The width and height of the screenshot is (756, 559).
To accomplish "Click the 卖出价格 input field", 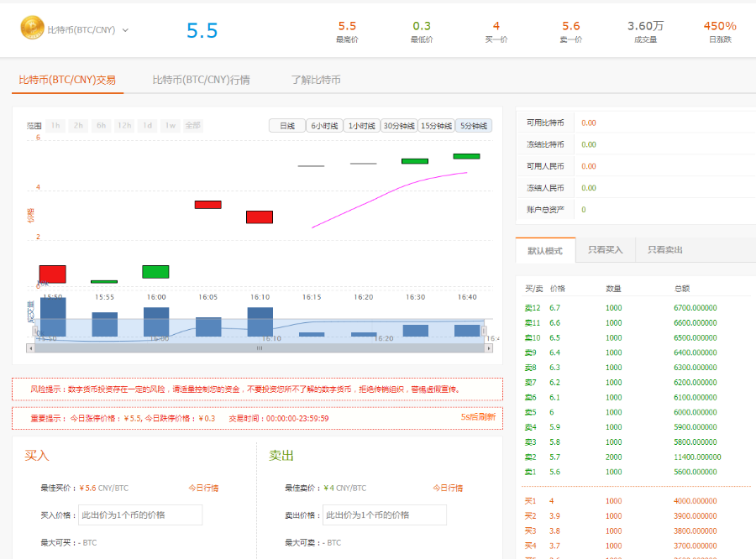I will [384, 515].
